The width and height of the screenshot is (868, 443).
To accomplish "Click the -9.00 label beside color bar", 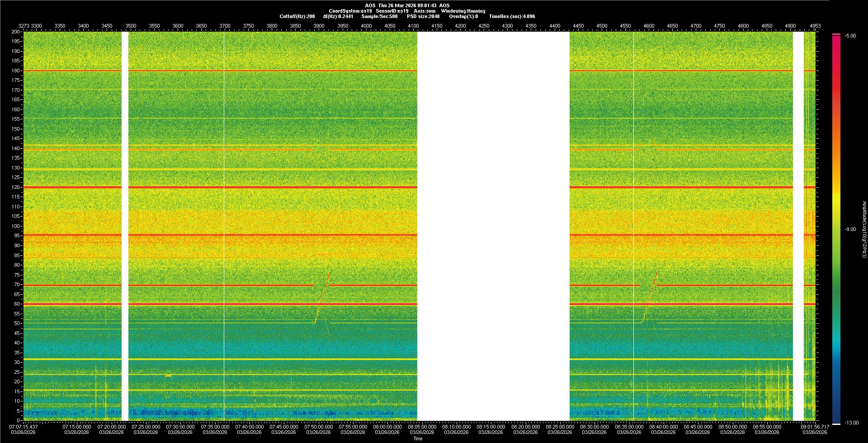I will (850, 229).
